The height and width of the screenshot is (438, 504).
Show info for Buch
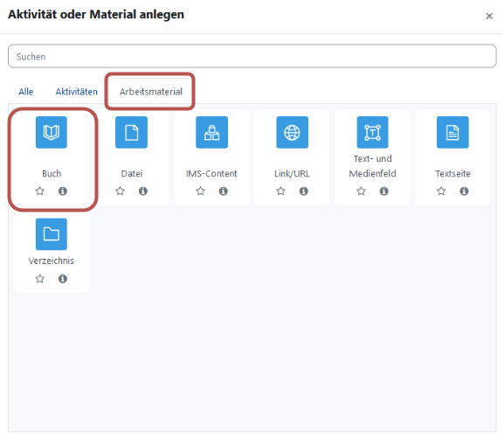[63, 191]
